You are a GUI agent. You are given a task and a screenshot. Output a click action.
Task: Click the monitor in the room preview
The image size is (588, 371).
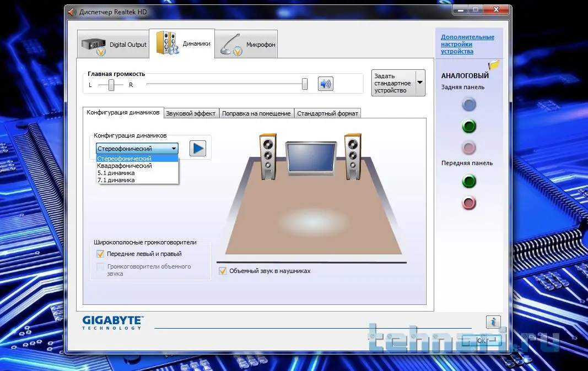click(x=311, y=158)
